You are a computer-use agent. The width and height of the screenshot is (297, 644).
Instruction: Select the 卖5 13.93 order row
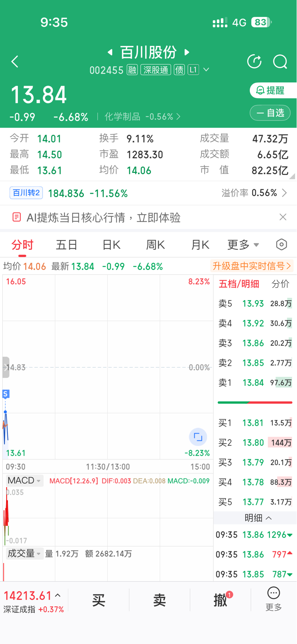pyautogui.click(x=255, y=304)
